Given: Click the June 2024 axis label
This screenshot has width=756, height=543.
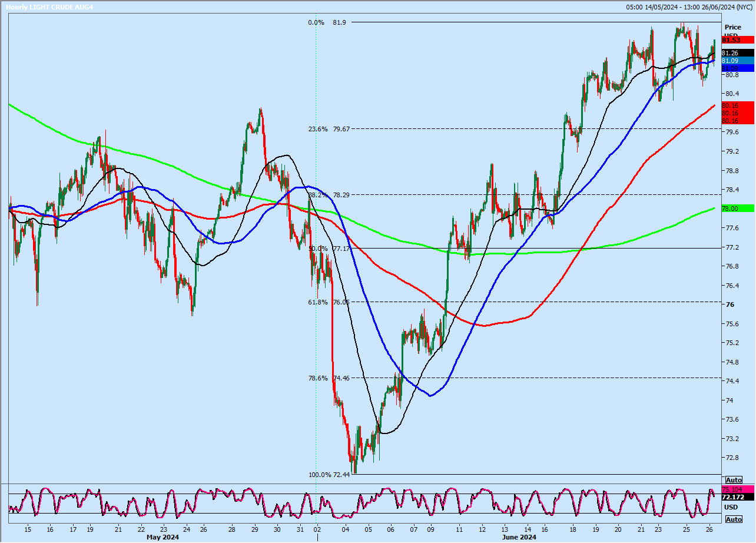Looking at the screenshot, I should 519,538.
